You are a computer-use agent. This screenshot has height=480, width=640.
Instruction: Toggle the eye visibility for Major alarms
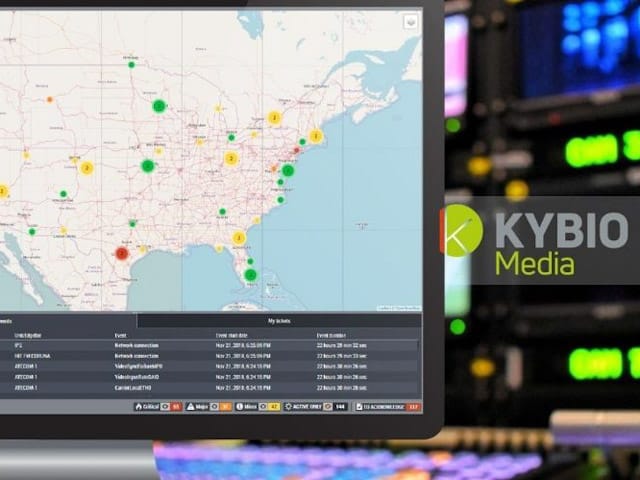pos(214,407)
